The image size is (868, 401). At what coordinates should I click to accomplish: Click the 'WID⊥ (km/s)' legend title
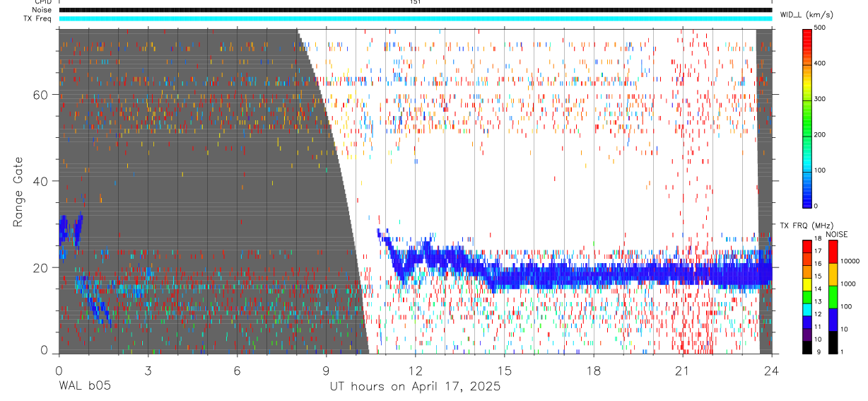(x=807, y=15)
